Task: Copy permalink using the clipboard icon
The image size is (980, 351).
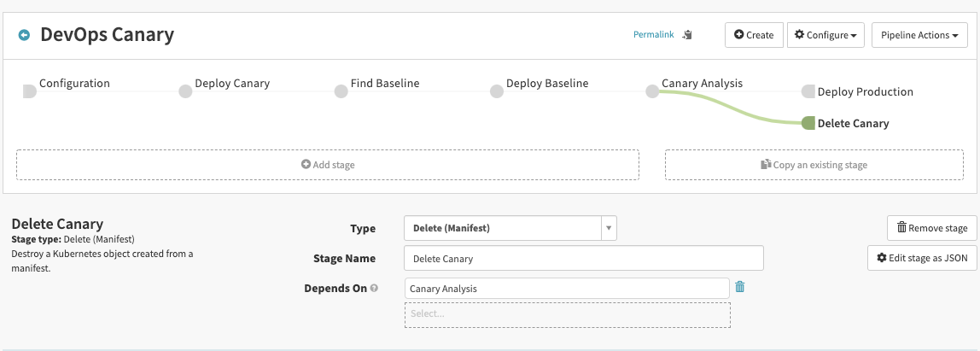Action: 687,35
